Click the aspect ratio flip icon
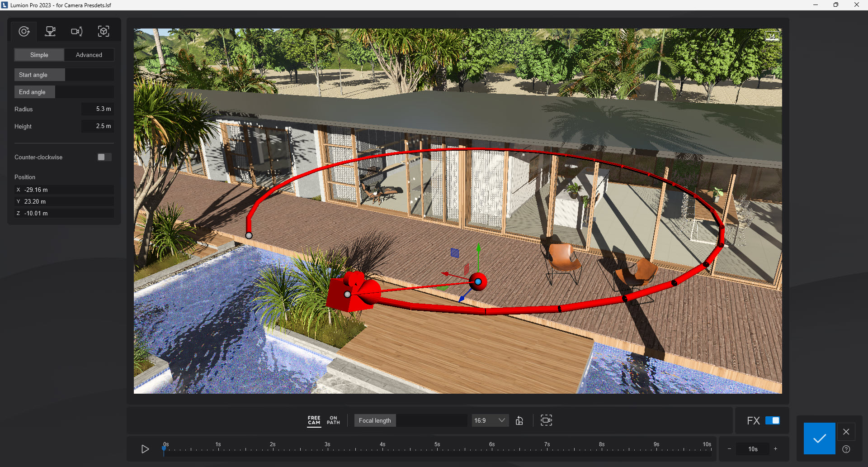The width and height of the screenshot is (868, 467). [519, 420]
